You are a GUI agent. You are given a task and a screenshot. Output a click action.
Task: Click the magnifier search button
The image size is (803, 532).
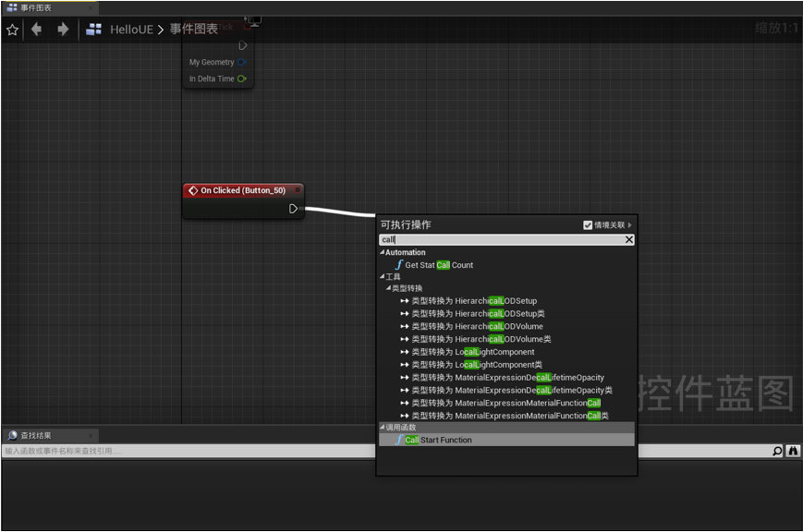[x=777, y=451]
